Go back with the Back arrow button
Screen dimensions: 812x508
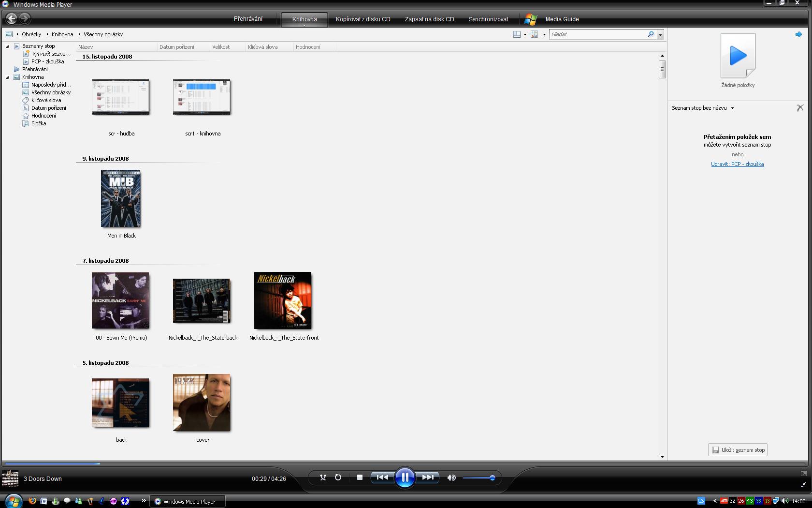coord(11,18)
